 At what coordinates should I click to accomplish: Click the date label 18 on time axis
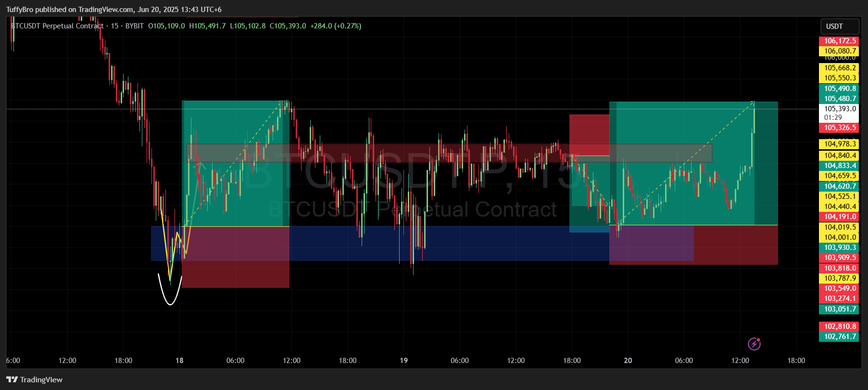click(x=179, y=361)
